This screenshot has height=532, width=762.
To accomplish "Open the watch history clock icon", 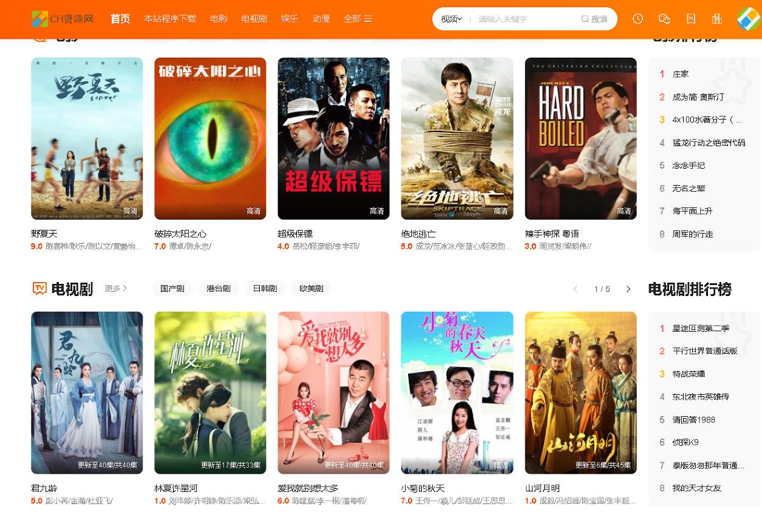I will (x=638, y=19).
